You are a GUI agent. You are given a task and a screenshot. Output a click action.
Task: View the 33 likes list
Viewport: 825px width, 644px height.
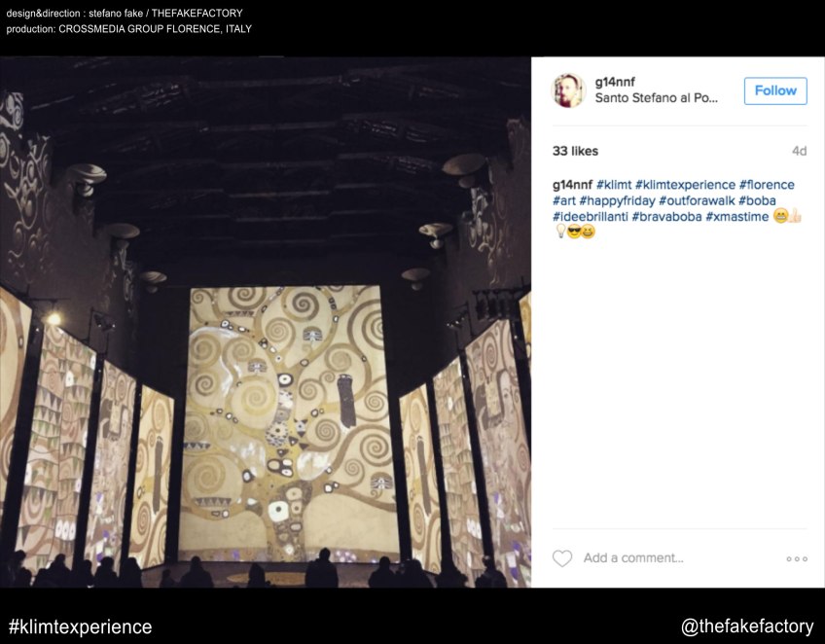pos(575,151)
